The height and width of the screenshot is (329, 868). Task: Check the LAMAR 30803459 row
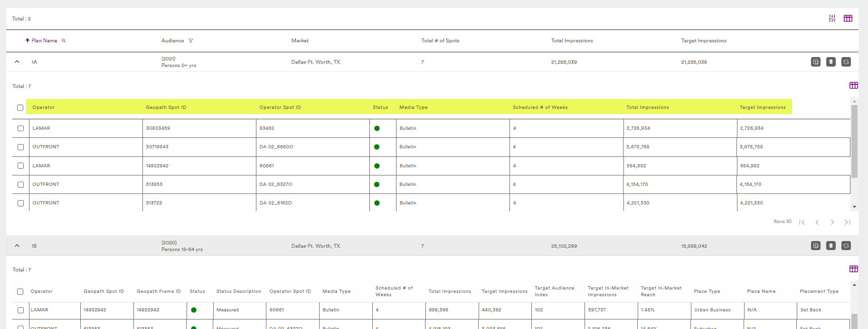[20, 128]
